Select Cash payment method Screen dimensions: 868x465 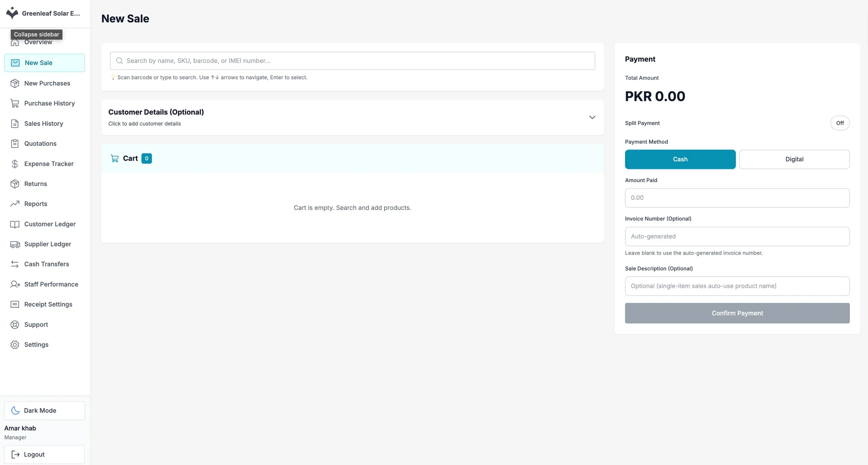click(680, 159)
